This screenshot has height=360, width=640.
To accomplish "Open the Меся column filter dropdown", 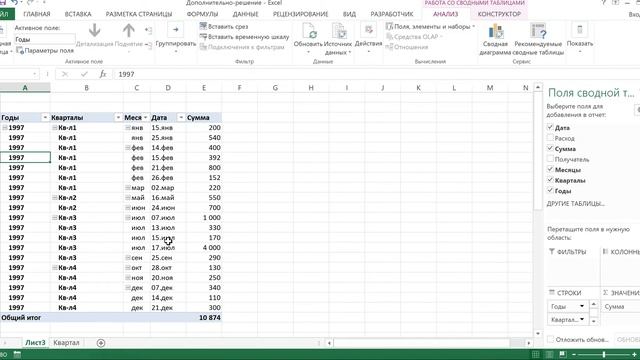I will (x=145, y=118).
